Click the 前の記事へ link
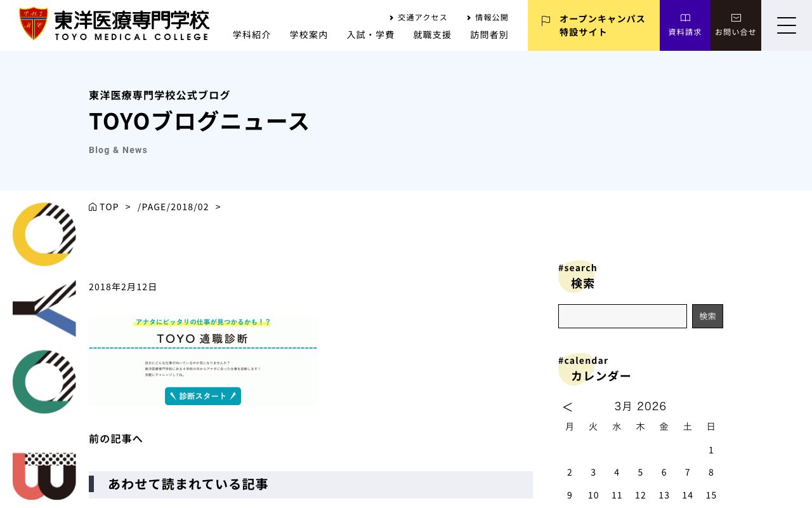The width and height of the screenshot is (812, 508). (x=115, y=438)
